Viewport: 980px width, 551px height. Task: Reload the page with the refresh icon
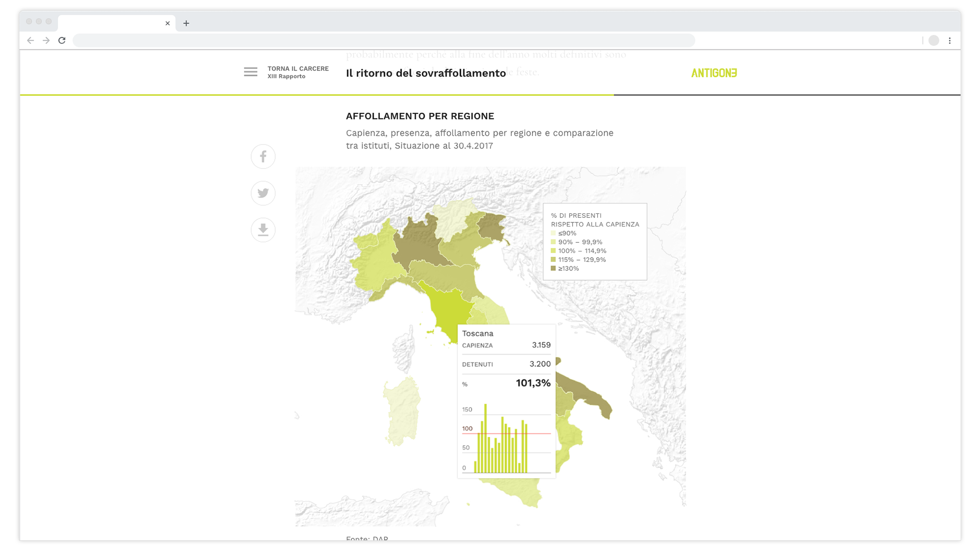(x=62, y=40)
